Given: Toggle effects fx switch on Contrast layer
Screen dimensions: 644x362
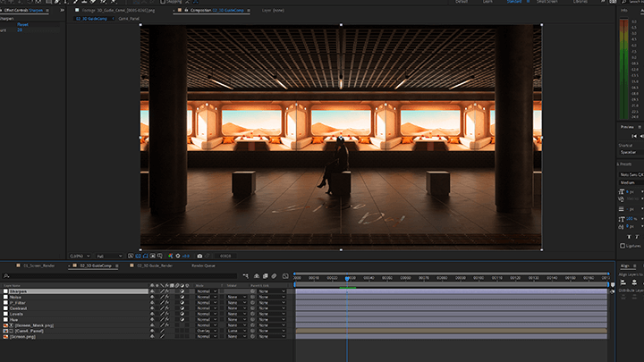Looking at the screenshot, I should point(167,308).
